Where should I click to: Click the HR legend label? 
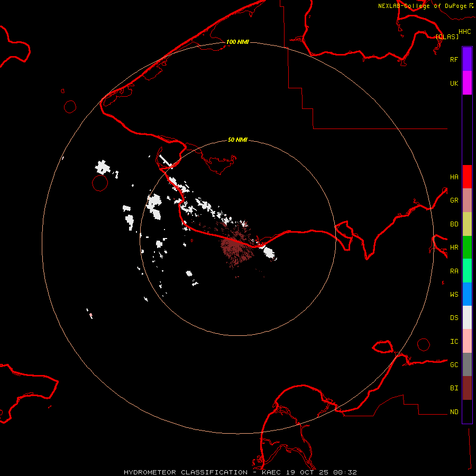tap(454, 248)
